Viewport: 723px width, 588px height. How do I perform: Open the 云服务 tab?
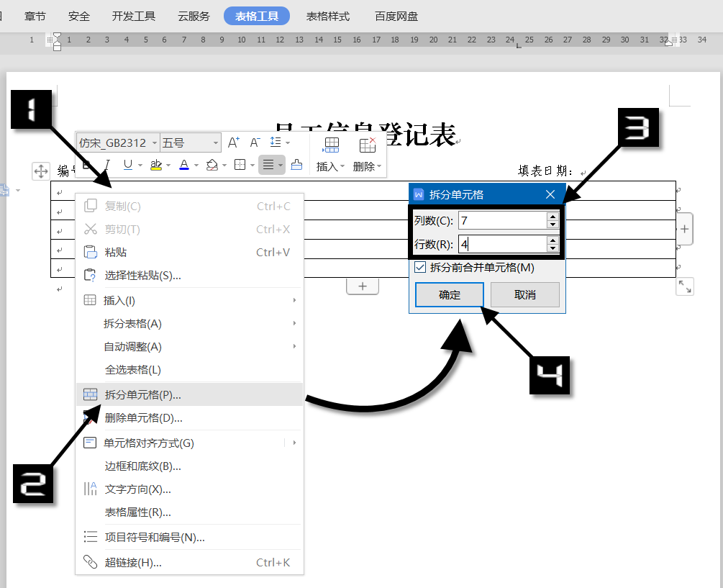(x=194, y=16)
